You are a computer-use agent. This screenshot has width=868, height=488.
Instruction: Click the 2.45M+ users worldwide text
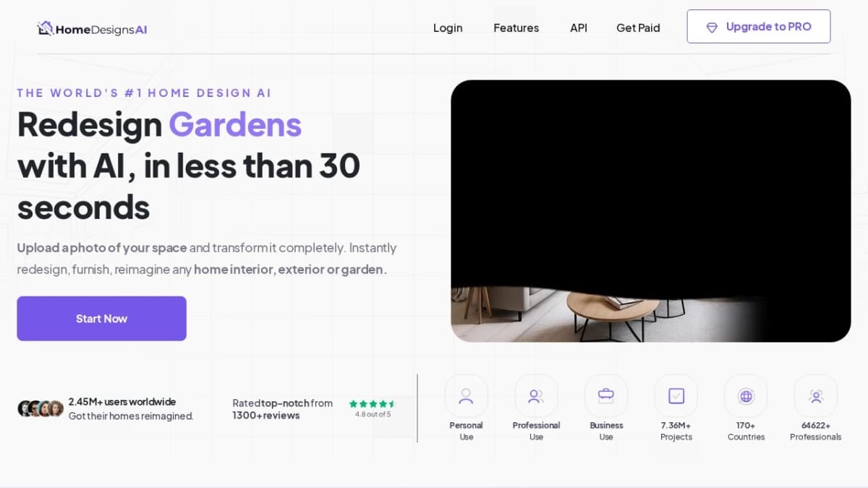click(x=122, y=402)
